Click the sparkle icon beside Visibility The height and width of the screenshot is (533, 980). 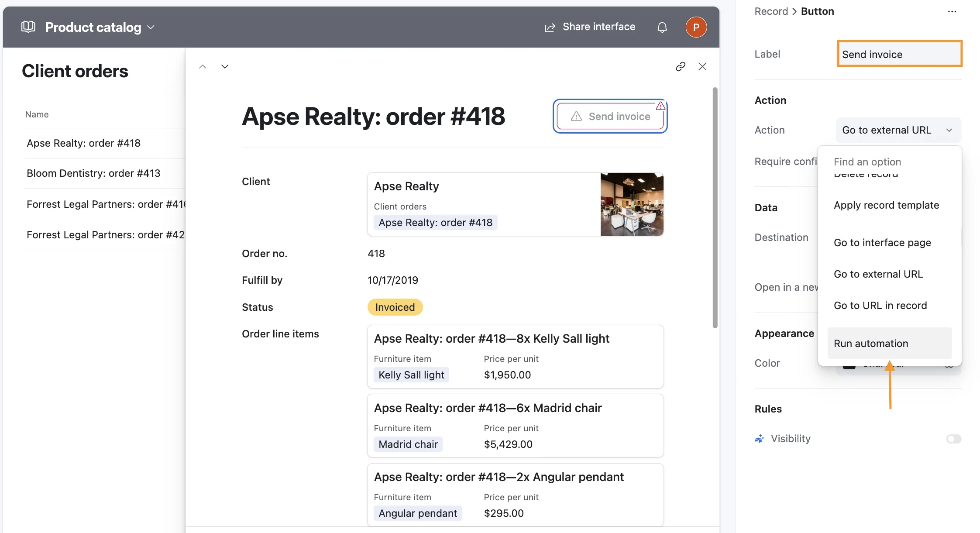tap(759, 439)
